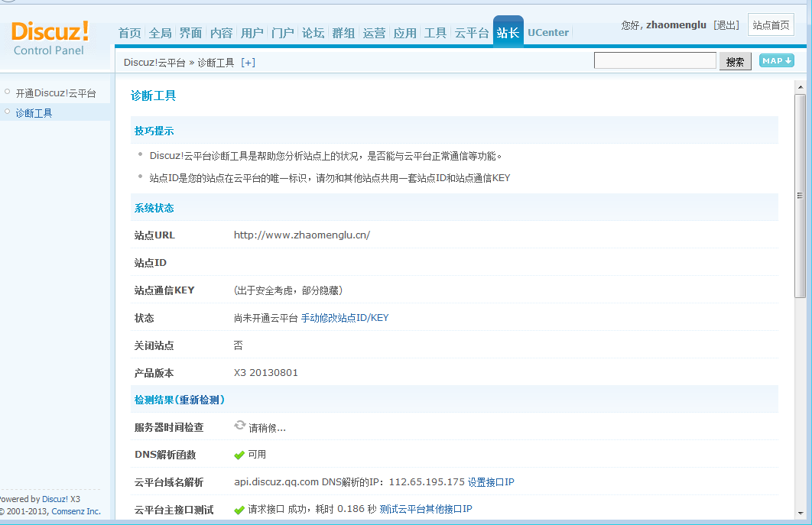Click the 搜索 search button
This screenshot has height=525, width=812.
click(735, 62)
